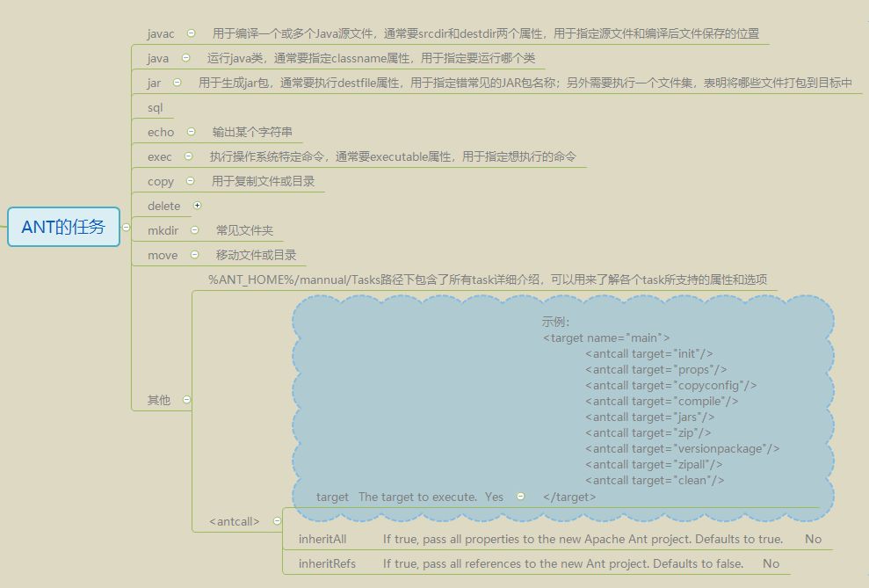Click the text 移动文件或目录
The height and width of the screenshot is (588, 869).
coord(256,256)
